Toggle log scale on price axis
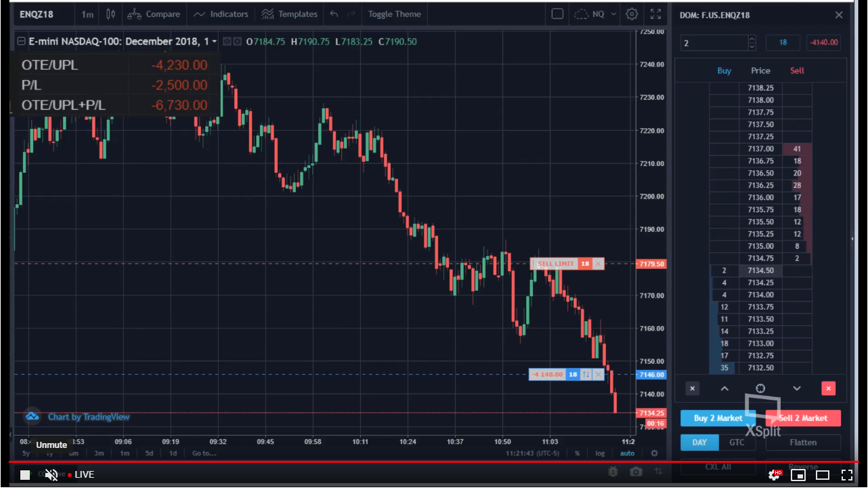Image resolution: width=868 pixels, height=492 pixels. coord(600,453)
